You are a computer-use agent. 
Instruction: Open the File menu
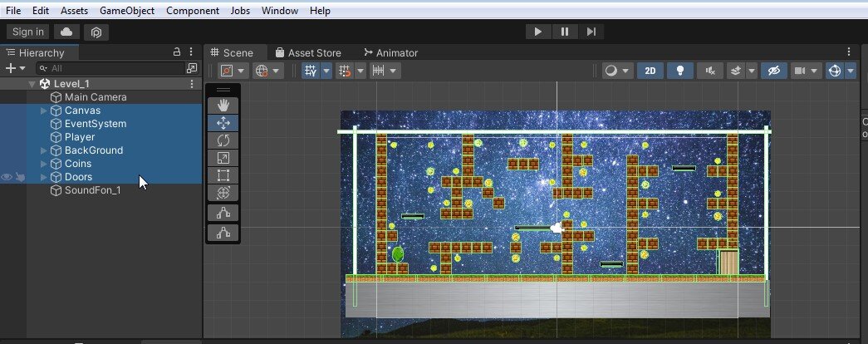coord(13,11)
